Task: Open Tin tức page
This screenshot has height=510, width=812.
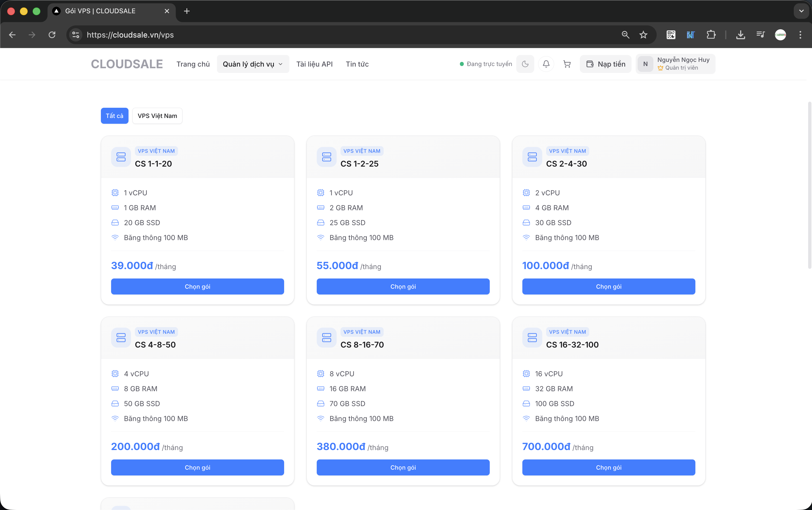Action: tap(357, 64)
